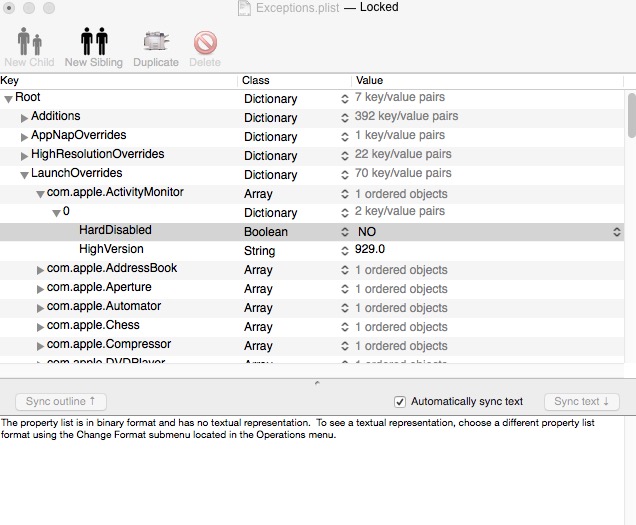Select the com.apple.Compressor key label
The width and height of the screenshot is (636, 525).
click(109, 344)
